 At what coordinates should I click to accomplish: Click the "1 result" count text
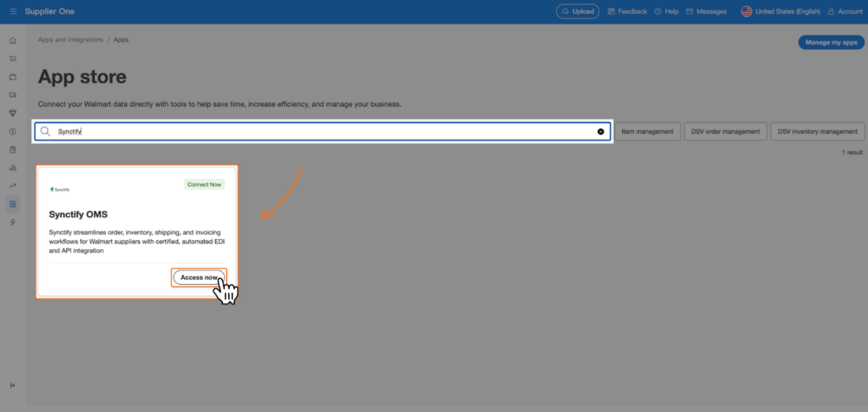[853, 152]
